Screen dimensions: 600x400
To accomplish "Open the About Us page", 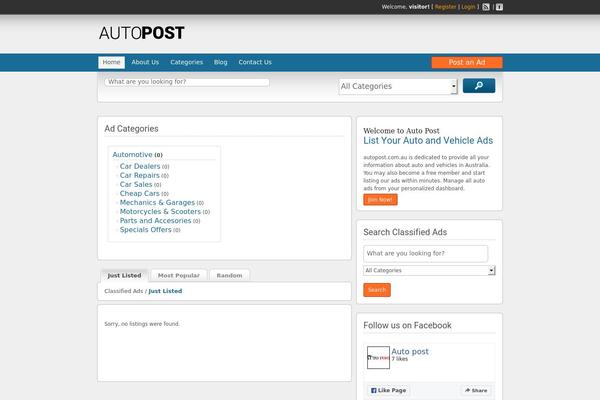I will pyautogui.click(x=145, y=62).
